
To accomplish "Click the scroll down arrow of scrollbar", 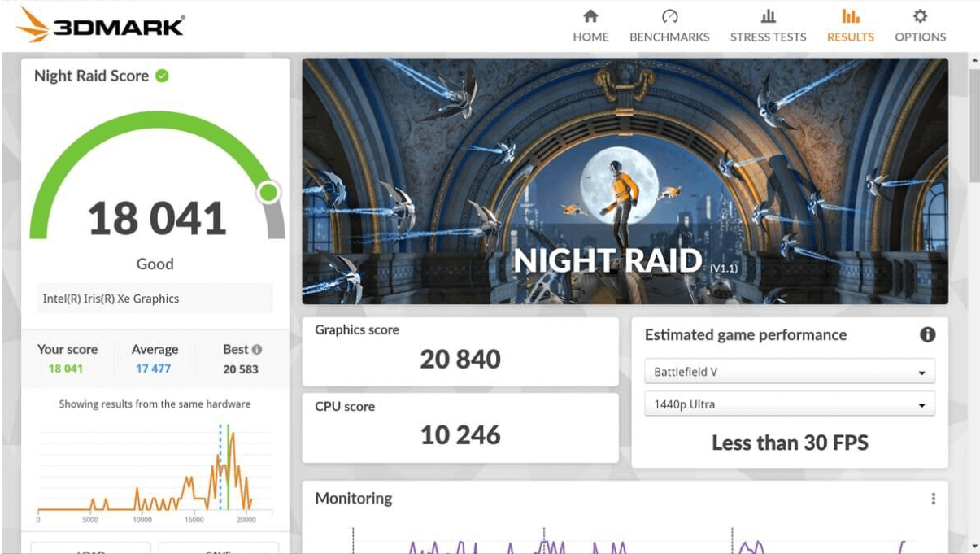I will [974, 546].
